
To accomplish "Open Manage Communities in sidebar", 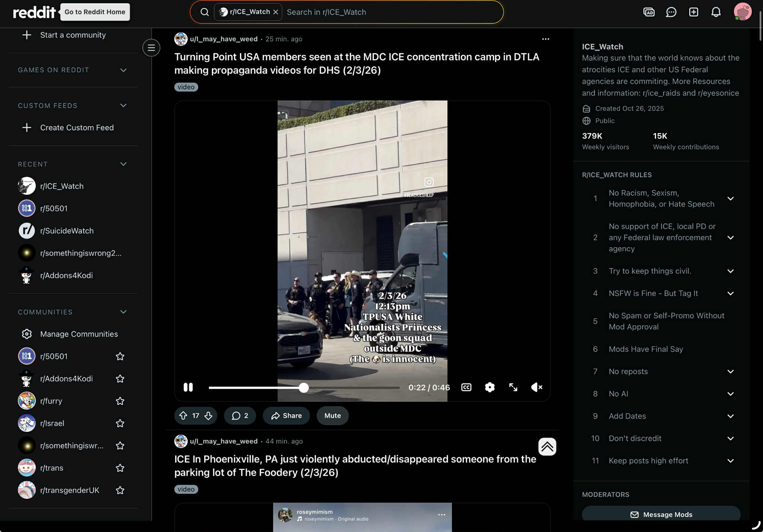I will click(x=79, y=334).
